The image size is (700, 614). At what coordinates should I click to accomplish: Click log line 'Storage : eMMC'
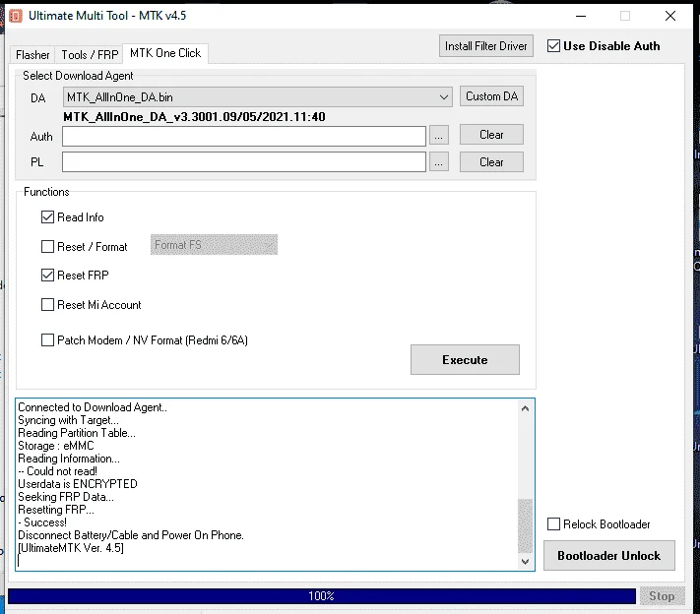point(56,446)
